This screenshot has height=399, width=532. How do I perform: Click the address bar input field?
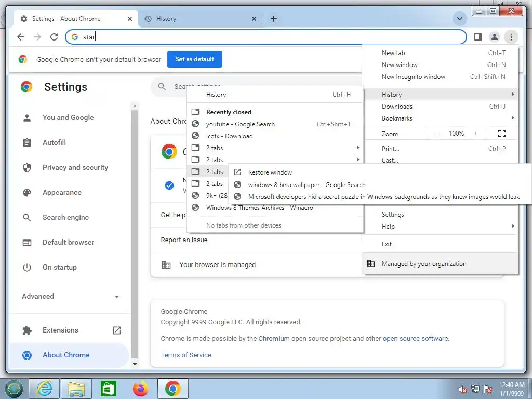(x=265, y=37)
